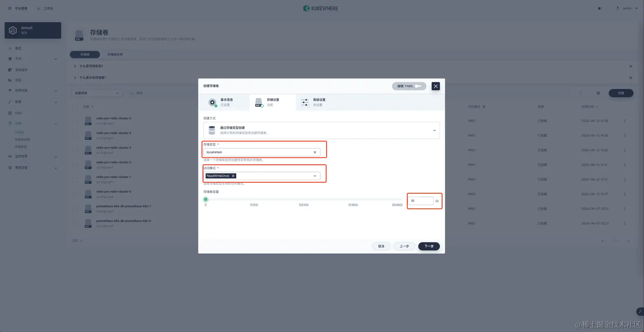
Task: Check the redis-pvc-redis-cluster-4 row checkbox
Action: coord(75,136)
